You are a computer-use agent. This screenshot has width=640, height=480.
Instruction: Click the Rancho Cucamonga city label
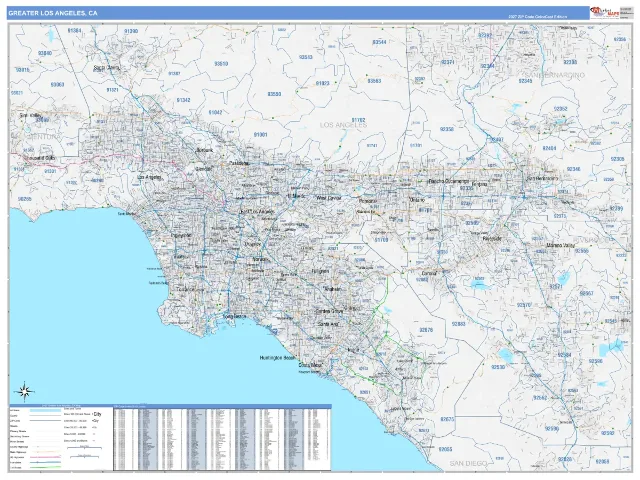[x=449, y=181]
